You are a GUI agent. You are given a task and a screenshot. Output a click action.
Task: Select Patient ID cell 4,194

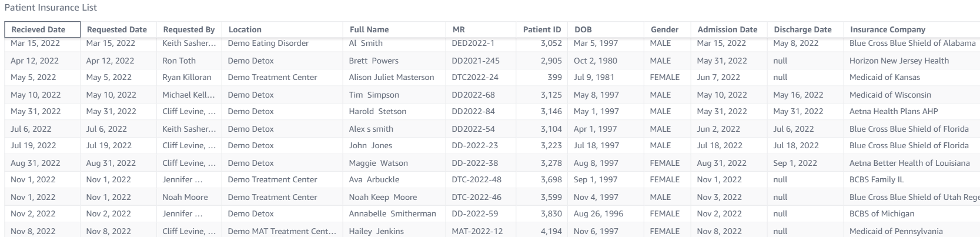pos(551,231)
